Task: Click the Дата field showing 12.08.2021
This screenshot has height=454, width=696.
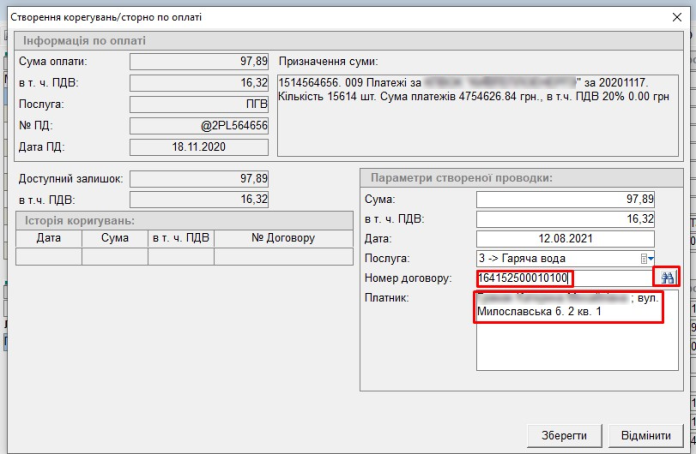Action: 565,238
